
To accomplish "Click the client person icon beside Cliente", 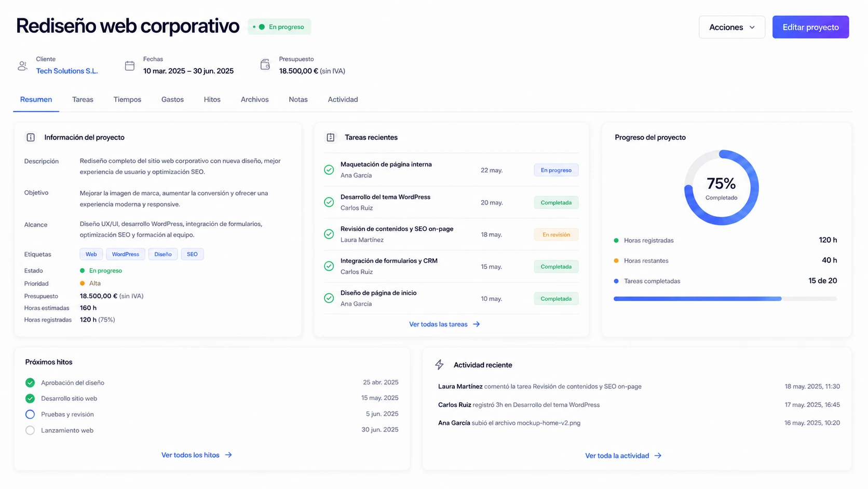I will click(x=22, y=66).
